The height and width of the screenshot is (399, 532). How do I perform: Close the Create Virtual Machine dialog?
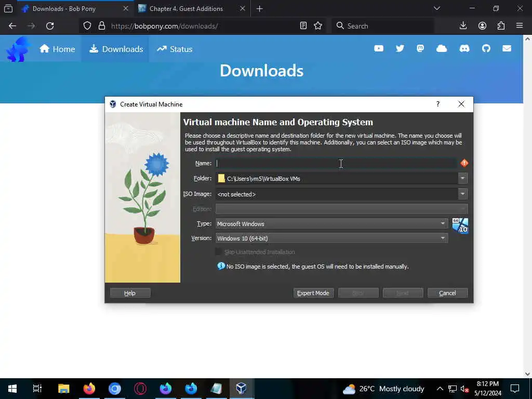(x=461, y=104)
